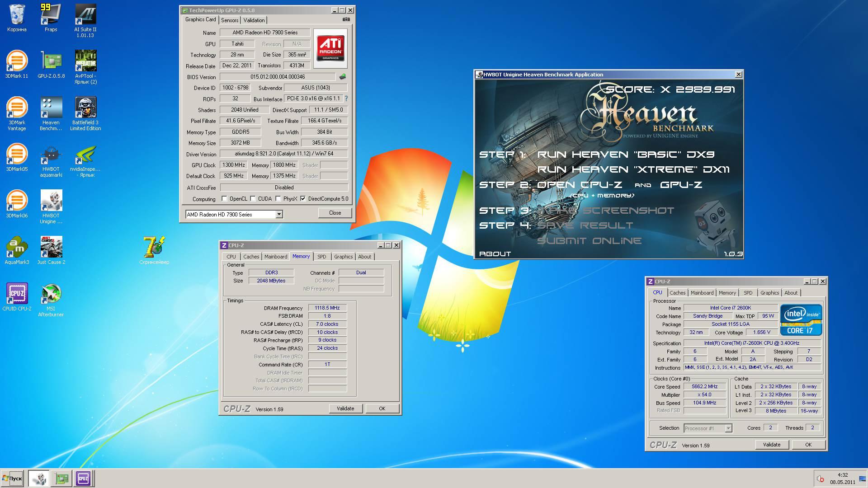Open the Battlefield 3 Limited Edition icon
Screen dimensions: 868x488
click(x=85, y=114)
